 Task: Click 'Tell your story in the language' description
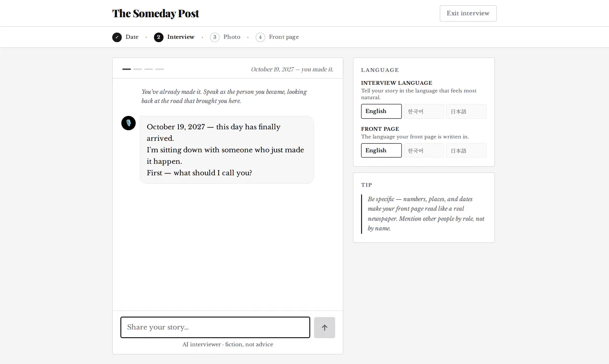pyautogui.click(x=419, y=94)
